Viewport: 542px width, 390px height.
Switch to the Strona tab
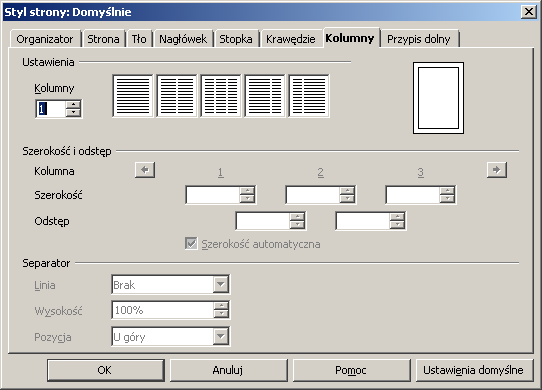(103, 39)
